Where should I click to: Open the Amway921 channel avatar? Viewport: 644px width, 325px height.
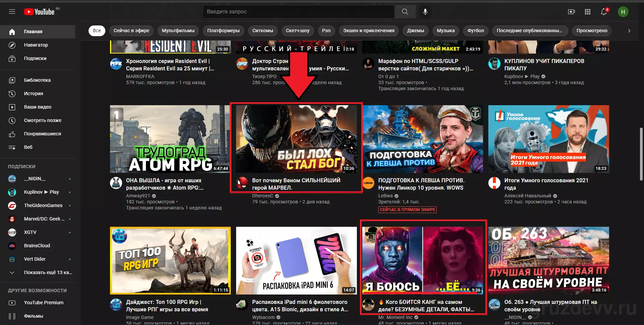point(116,183)
